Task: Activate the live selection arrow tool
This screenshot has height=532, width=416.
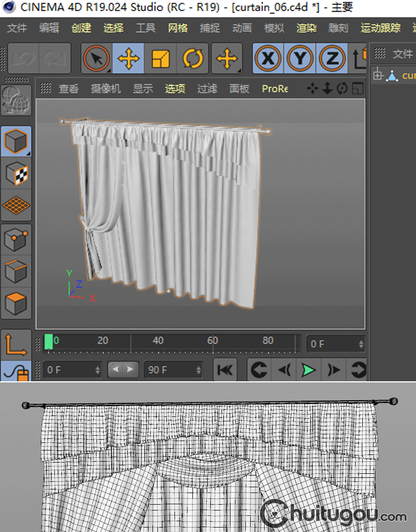Action: pos(97,58)
